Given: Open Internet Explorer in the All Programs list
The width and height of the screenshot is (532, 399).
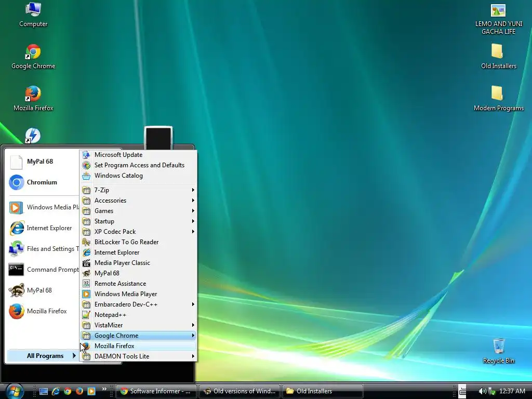Looking at the screenshot, I should (138, 252).
